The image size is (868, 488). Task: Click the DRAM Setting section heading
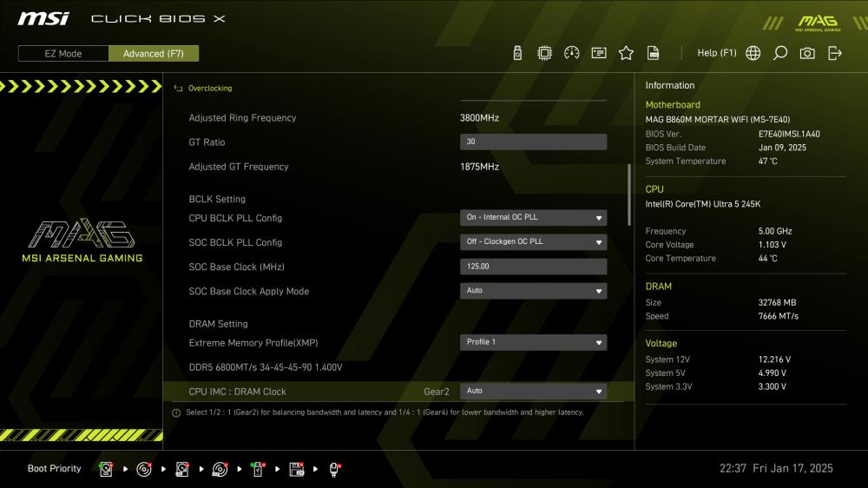(218, 324)
